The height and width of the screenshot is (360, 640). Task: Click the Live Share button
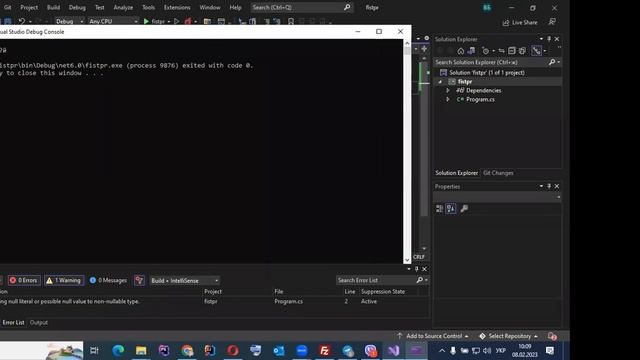point(520,22)
